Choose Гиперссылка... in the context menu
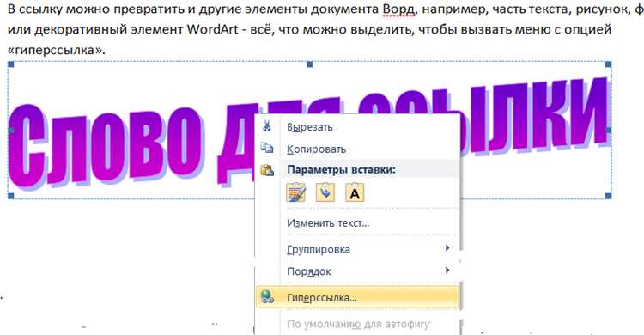Viewport: 644px width, 335px height. (x=357, y=297)
